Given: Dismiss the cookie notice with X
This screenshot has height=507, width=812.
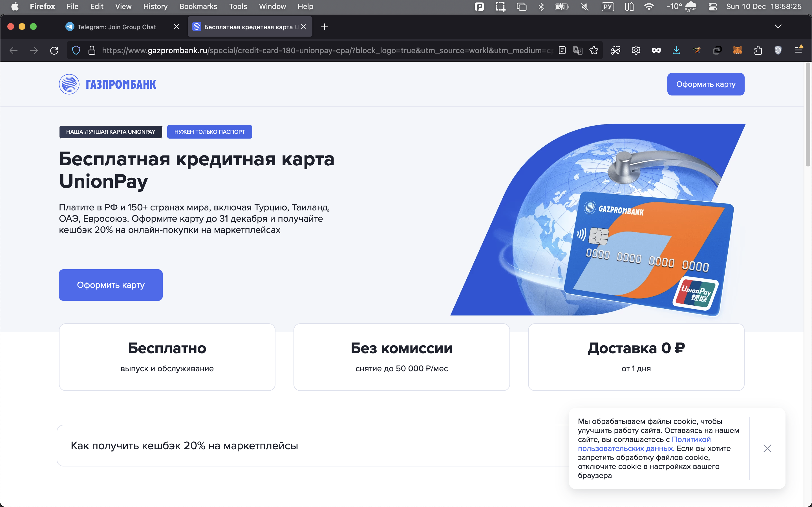Looking at the screenshot, I should pos(767,448).
